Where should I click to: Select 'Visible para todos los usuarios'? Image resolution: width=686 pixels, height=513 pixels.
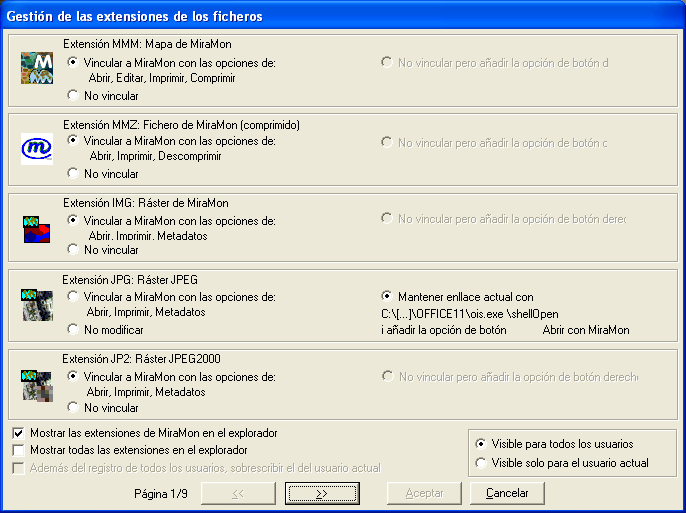coord(481,444)
